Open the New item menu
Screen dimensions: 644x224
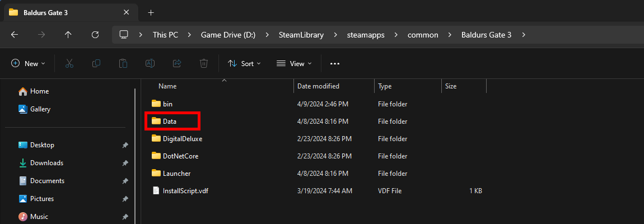tap(29, 64)
